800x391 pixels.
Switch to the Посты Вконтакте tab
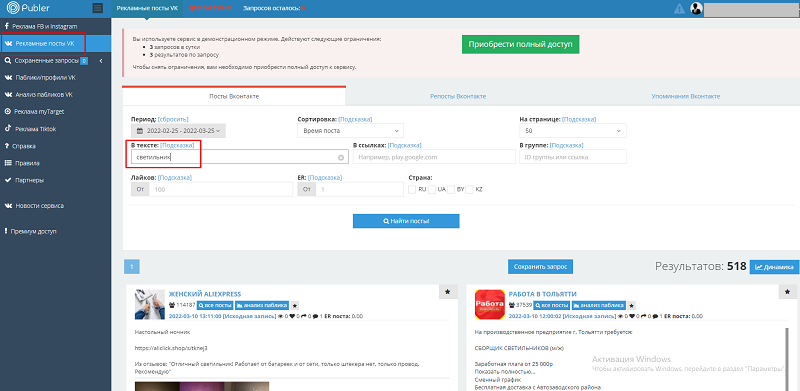234,96
